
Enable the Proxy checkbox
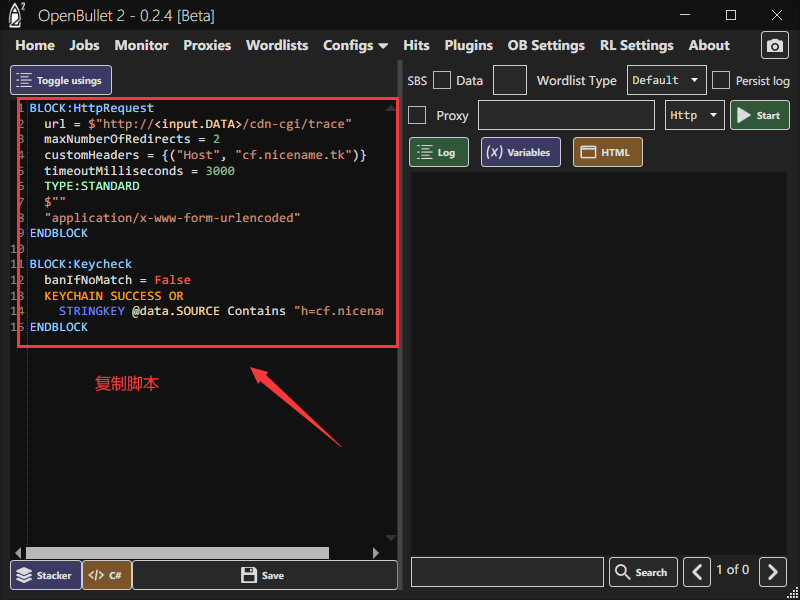coord(417,115)
